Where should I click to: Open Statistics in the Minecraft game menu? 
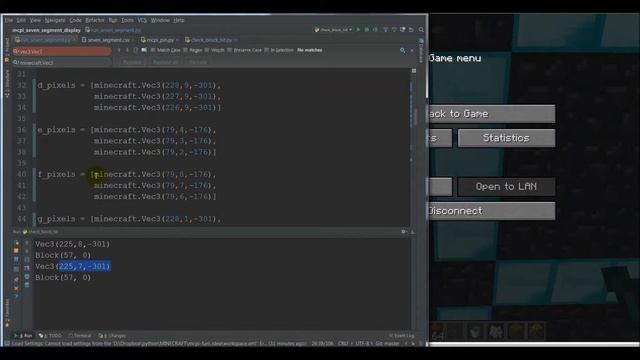pos(506,138)
